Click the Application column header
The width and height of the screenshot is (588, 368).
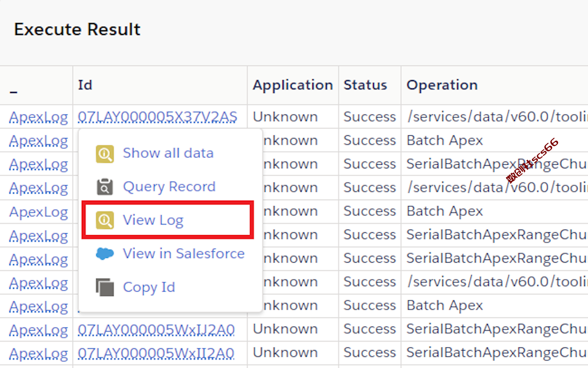(x=293, y=85)
